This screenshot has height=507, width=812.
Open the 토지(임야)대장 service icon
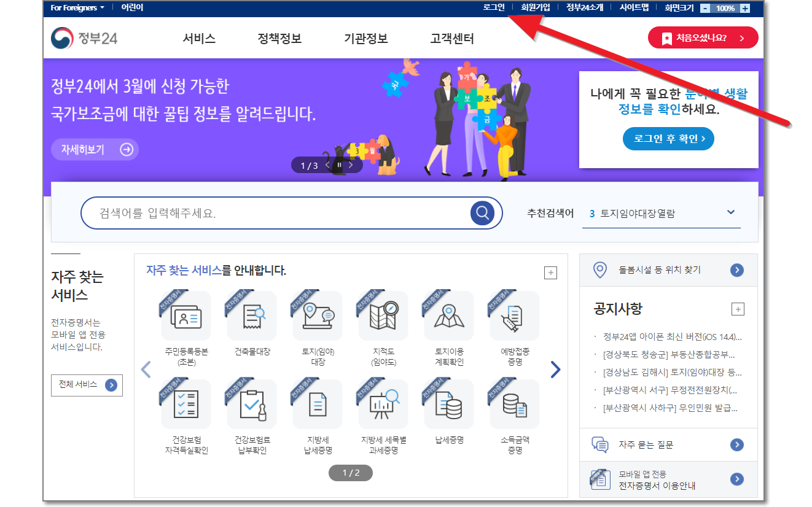318,316
